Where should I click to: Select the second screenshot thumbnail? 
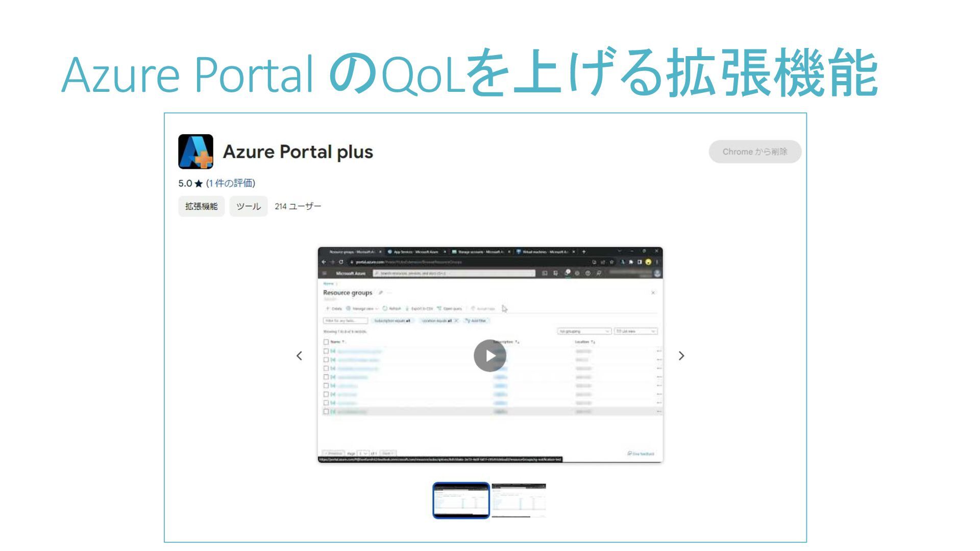(519, 500)
